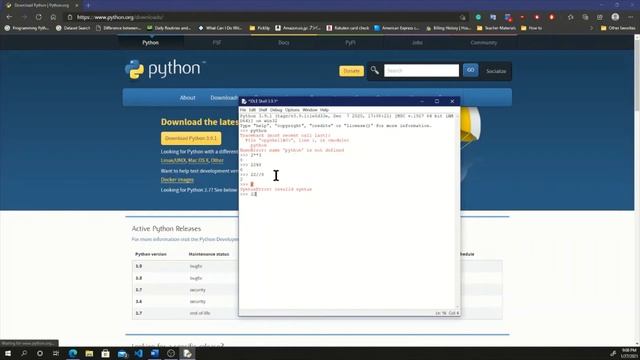This screenshot has height=360, width=640.
Task: Open the Daily Routine bookmark
Action: coord(169,28)
